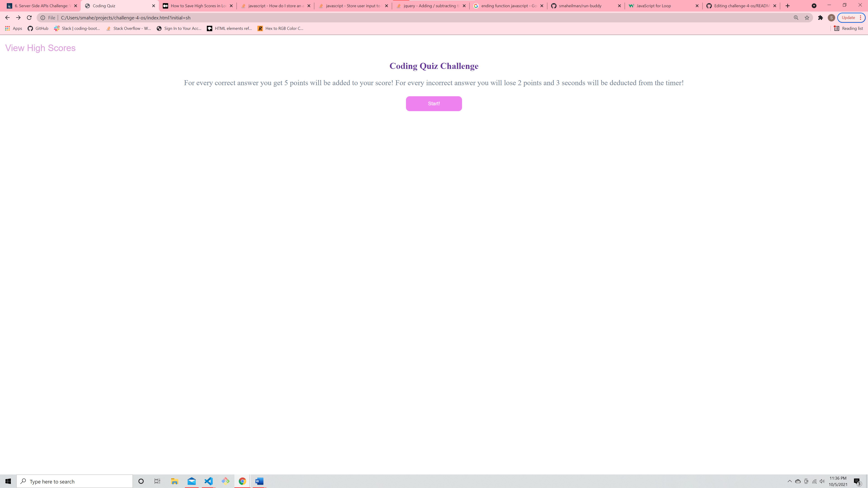Viewport: 868px width, 488px height.
Task: Open a new tab with the plus icon
Action: tap(788, 6)
